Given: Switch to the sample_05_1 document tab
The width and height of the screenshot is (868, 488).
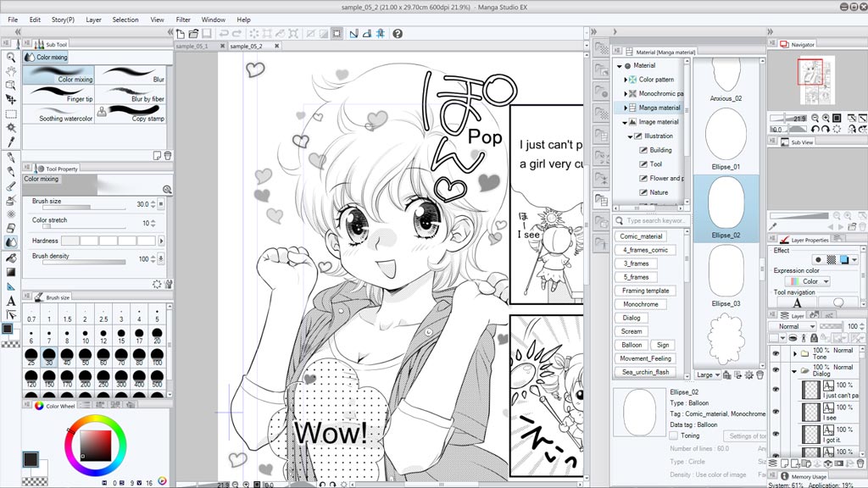Looking at the screenshot, I should click(x=192, y=46).
